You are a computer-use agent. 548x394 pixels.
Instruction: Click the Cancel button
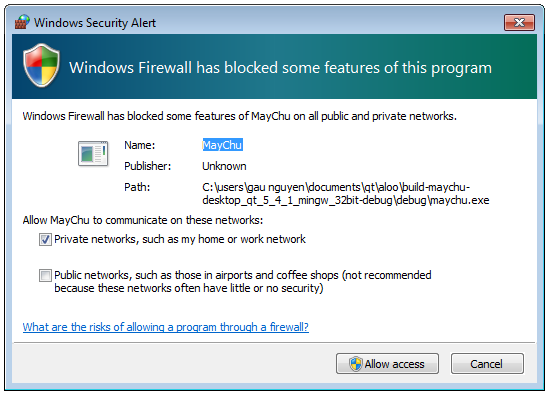(487, 364)
